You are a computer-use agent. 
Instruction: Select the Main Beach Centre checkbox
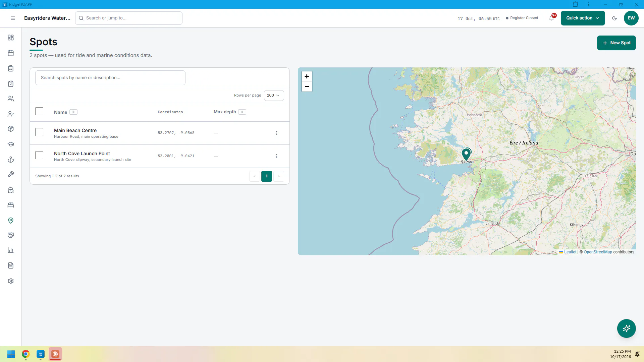(39, 132)
